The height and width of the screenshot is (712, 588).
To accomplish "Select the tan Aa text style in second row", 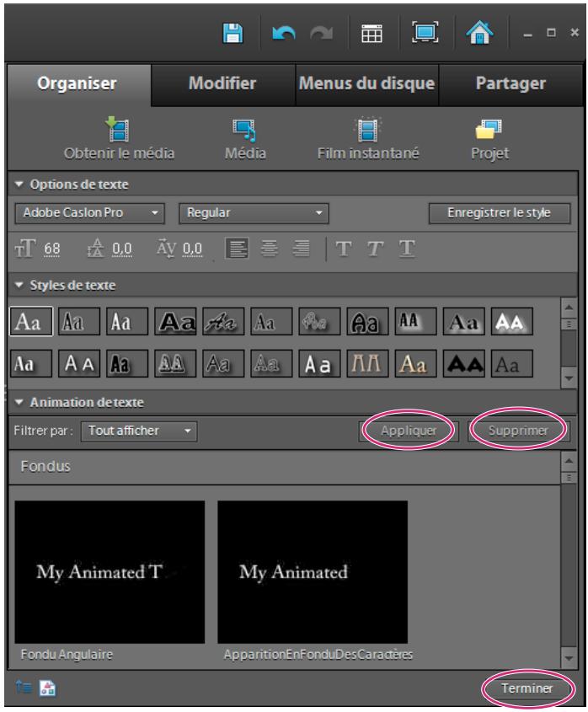I will (415, 364).
